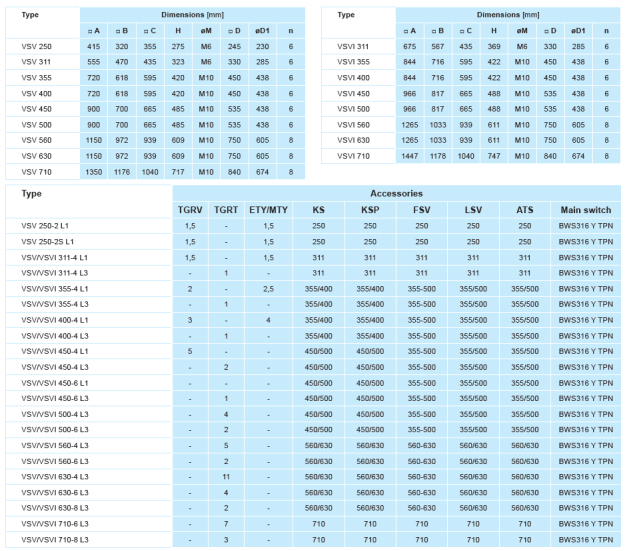
Task: Select the VSV/VSVI 355-4 L1 row label
Action: [x=55, y=289]
